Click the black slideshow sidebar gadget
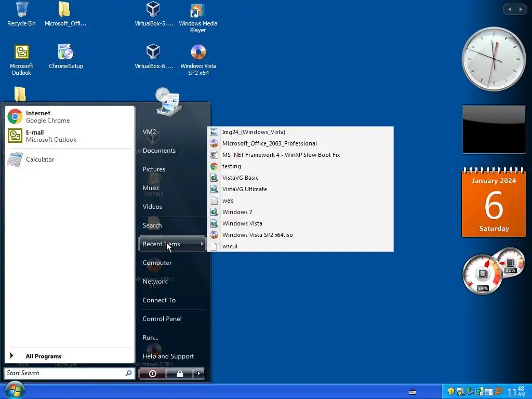This screenshot has width=532, height=399. [494, 129]
